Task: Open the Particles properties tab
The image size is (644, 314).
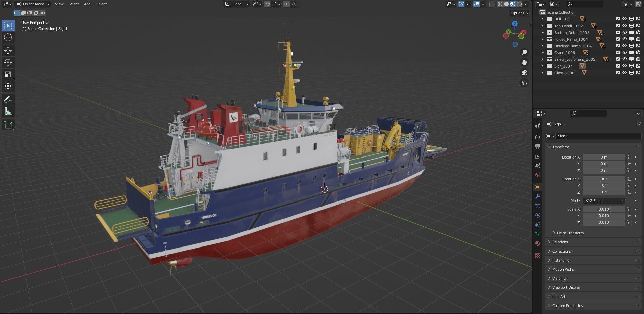Action: [537, 206]
